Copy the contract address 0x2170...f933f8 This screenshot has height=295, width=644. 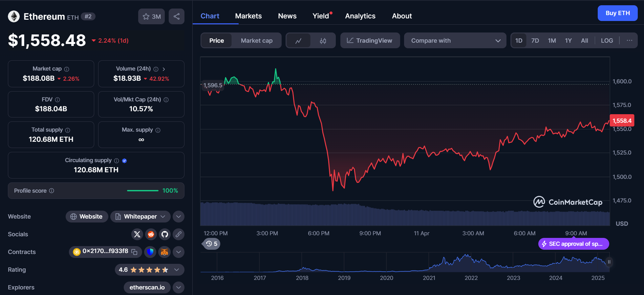pyautogui.click(x=134, y=252)
